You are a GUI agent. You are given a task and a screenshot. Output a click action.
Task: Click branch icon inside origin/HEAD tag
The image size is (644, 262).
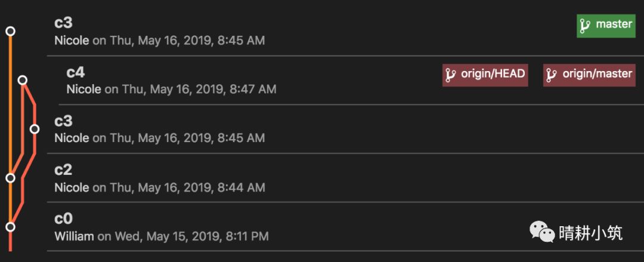point(451,75)
